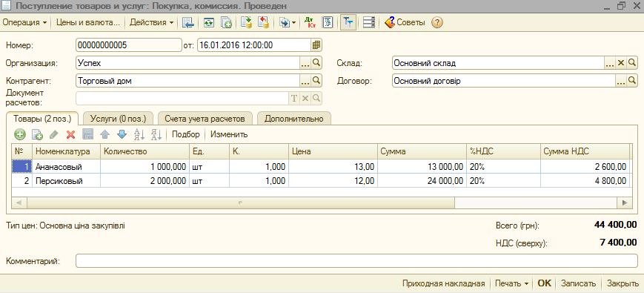Viewport: 644px width, 293px height.
Task: Select quantity cell 2 000,000
Action: [145, 181]
